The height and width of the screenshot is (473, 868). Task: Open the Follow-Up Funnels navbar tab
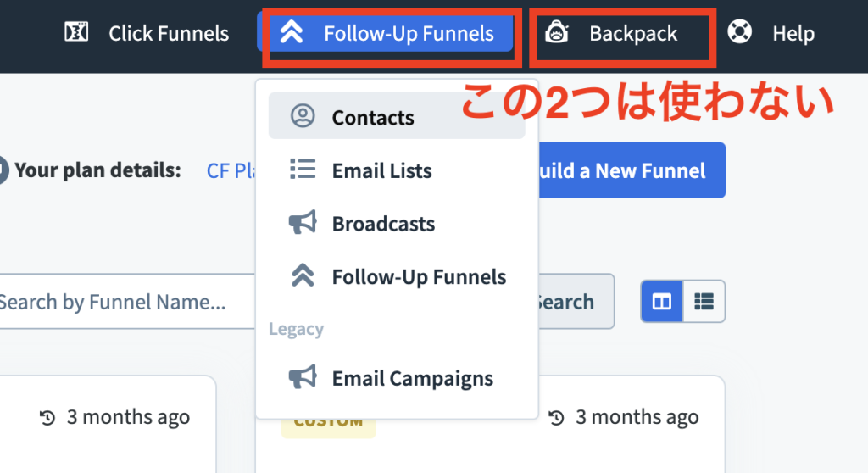pyautogui.click(x=386, y=33)
